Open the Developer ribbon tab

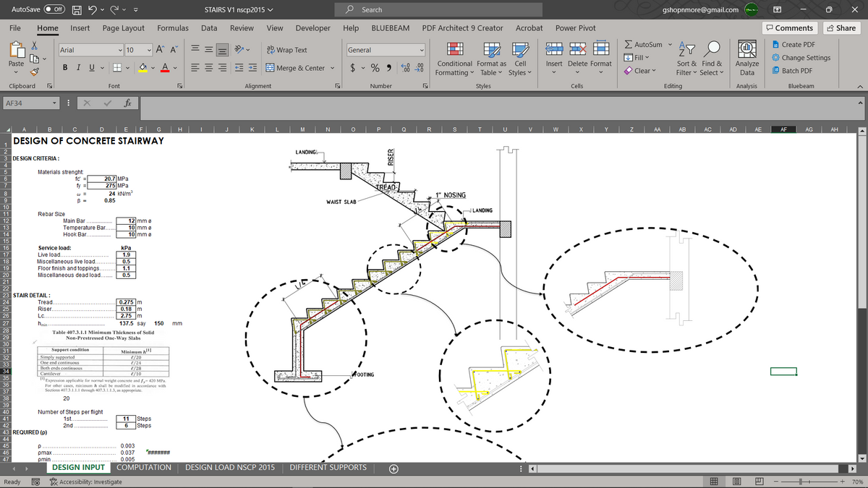312,28
